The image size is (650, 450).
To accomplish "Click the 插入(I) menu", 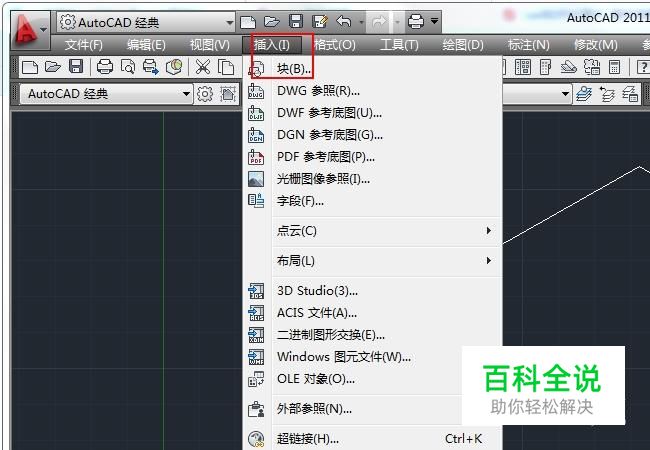I will (272, 44).
